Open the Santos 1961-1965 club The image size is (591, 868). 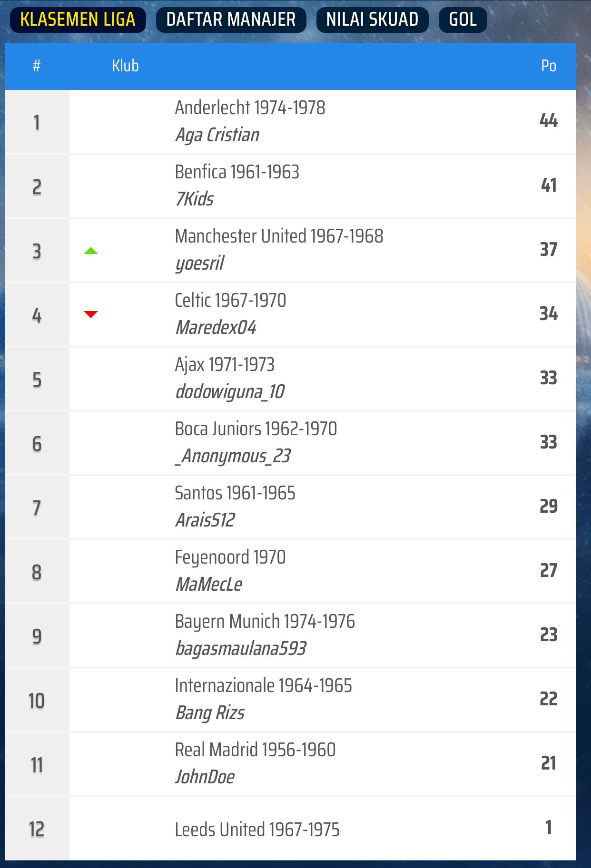[235, 493]
